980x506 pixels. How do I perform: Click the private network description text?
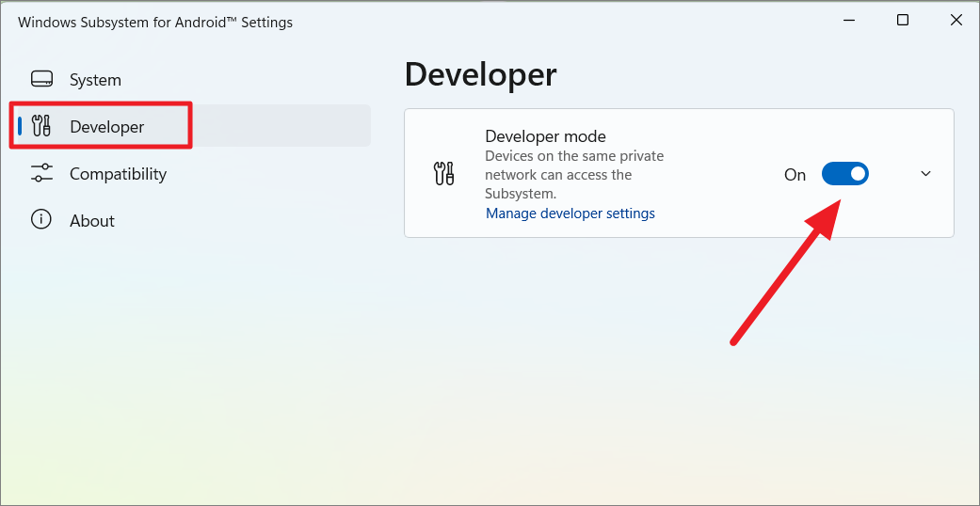click(x=574, y=174)
